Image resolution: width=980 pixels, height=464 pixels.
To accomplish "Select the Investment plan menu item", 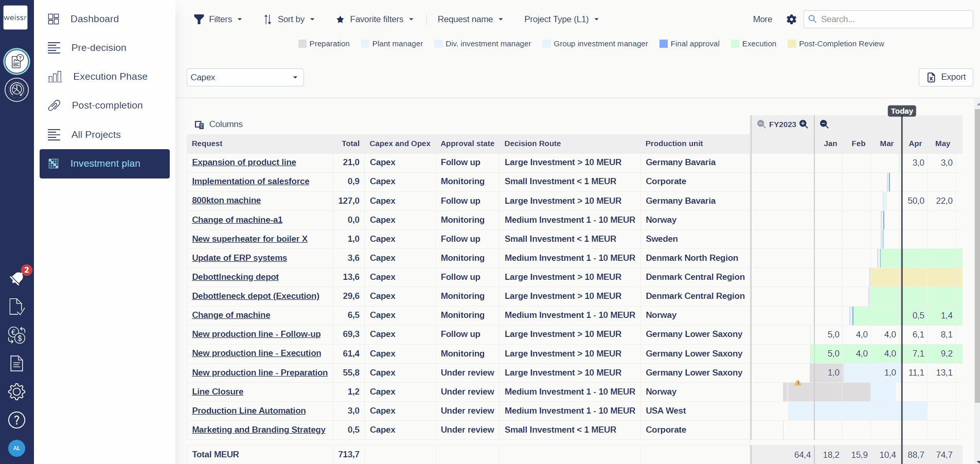I will pyautogui.click(x=104, y=164).
